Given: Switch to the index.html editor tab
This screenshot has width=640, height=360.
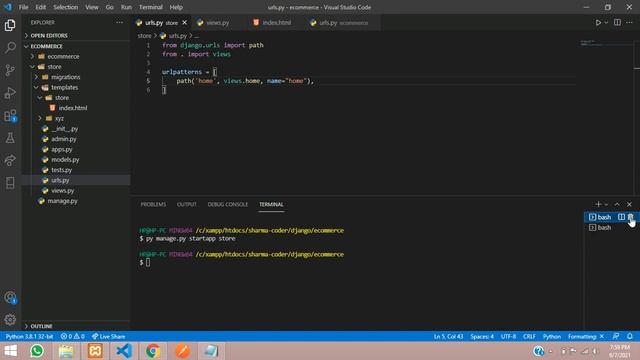Looking at the screenshot, I should click(276, 22).
